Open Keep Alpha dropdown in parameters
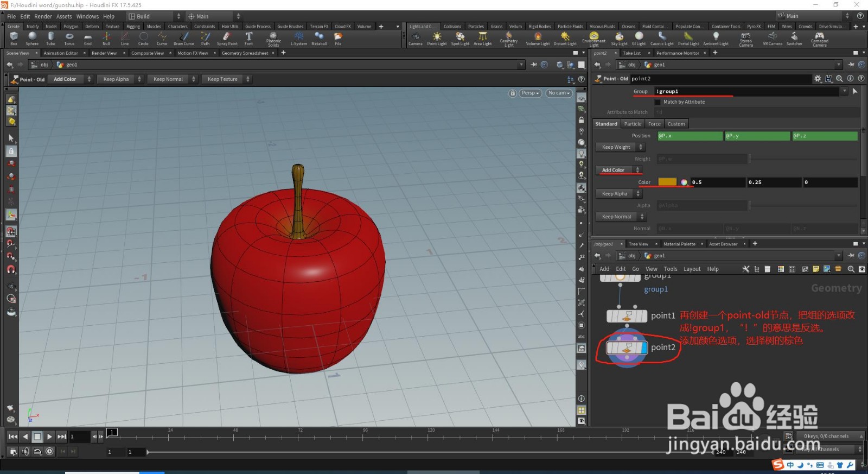The width and height of the screenshot is (868, 474). (x=619, y=194)
